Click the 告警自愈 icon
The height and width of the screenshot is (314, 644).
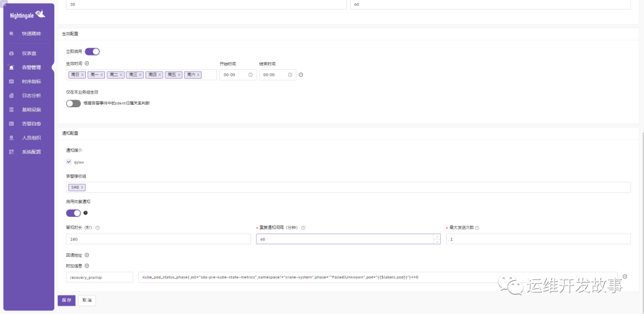pyautogui.click(x=11, y=123)
